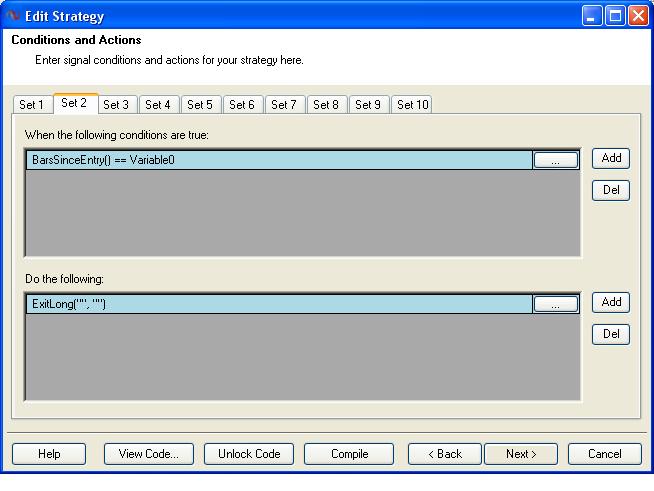Return with the Back button
This screenshot has height=491, width=654.
click(x=445, y=454)
